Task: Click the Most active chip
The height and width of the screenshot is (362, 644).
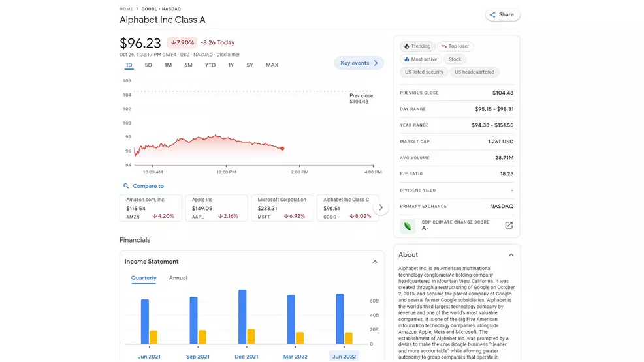Action: [x=421, y=59]
